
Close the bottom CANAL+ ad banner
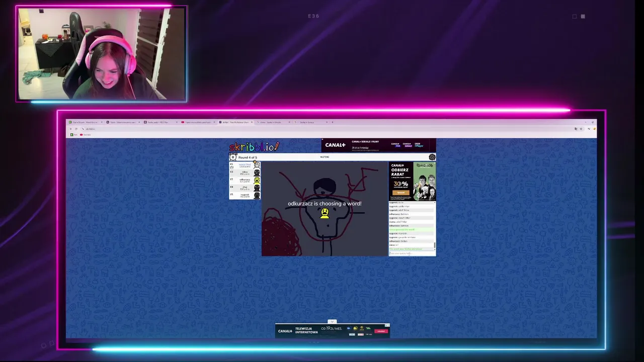(x=387, y=325)
